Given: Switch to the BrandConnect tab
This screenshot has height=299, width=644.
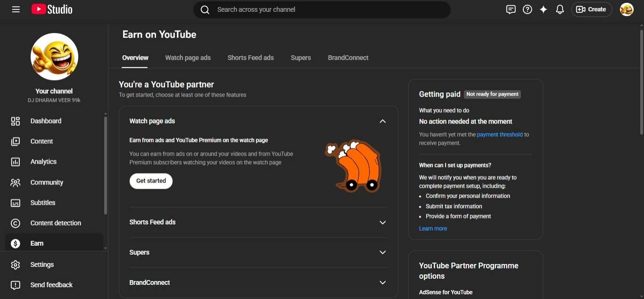Looking at the screenshot, I should point(348,58).
